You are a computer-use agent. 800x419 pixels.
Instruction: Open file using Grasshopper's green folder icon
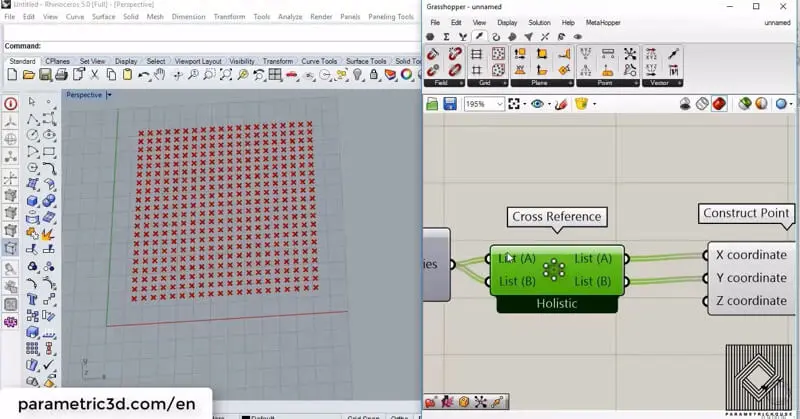(x=433, y=104)
